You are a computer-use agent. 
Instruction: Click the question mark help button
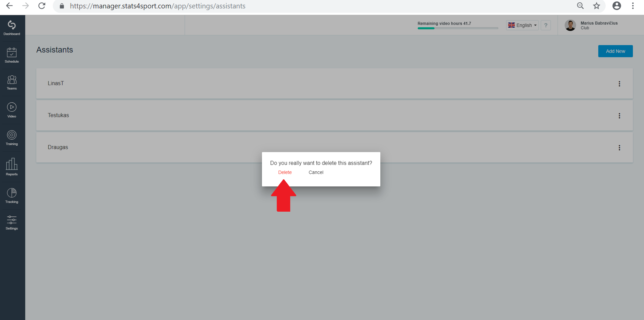[x=546, y=25]
